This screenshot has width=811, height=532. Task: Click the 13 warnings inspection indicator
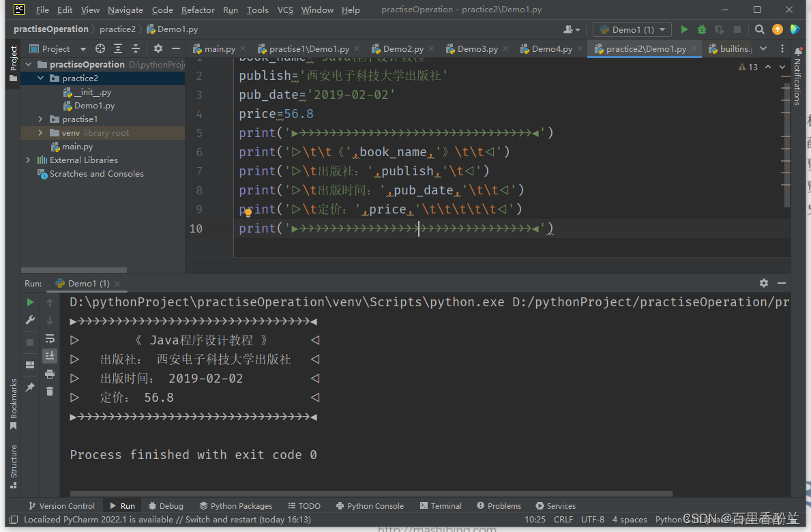[x=748, y=68]
